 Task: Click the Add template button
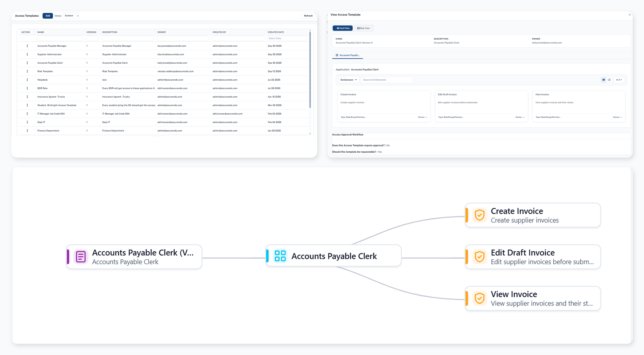point(48,16)
